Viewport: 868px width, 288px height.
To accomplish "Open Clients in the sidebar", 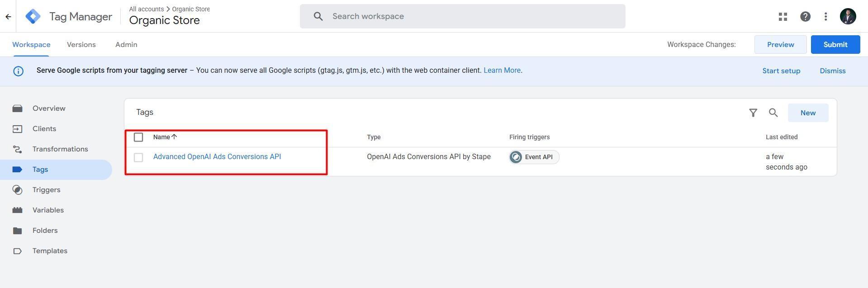I will click(44, 129).
